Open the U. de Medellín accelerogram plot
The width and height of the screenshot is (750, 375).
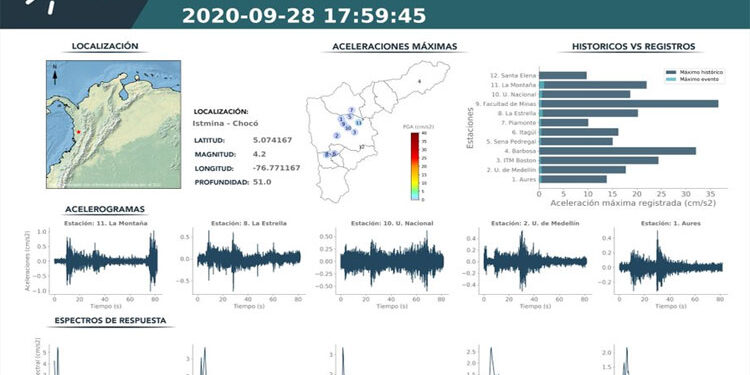click(535, 261)
